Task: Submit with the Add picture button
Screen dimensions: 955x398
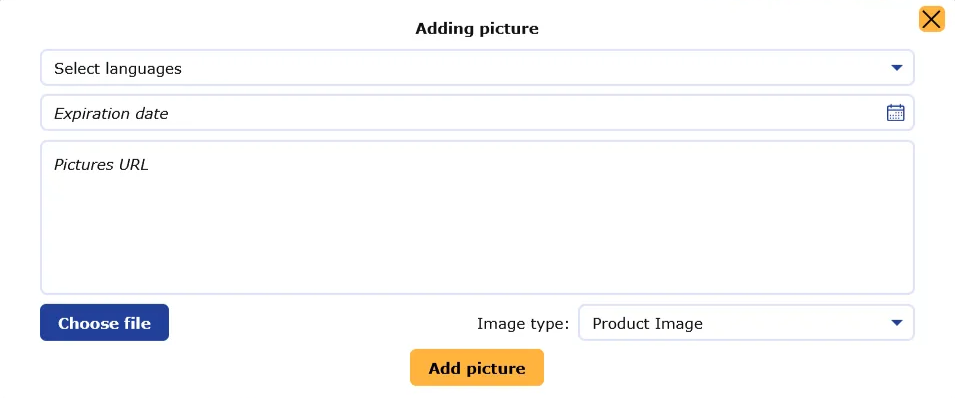Action: (476, 368)
